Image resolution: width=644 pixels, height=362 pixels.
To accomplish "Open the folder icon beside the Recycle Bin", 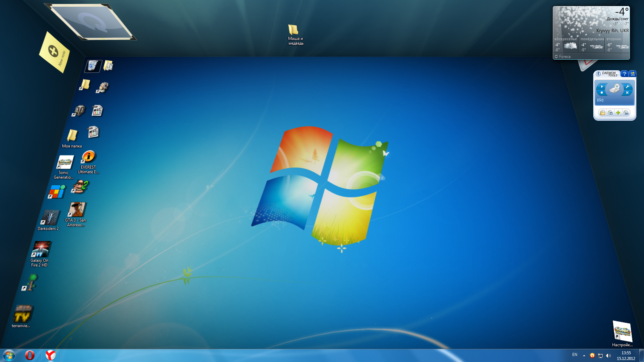I will coord(108,65).
